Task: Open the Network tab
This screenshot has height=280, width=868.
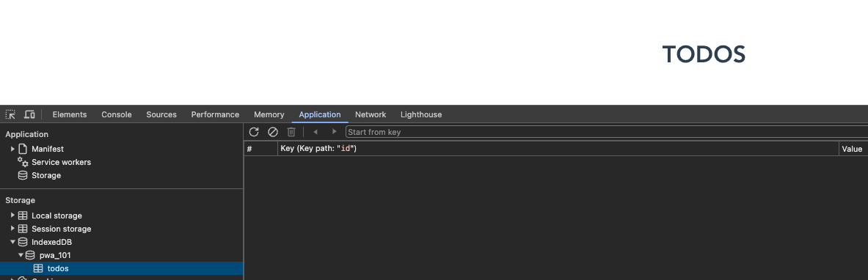Action: 371,114
